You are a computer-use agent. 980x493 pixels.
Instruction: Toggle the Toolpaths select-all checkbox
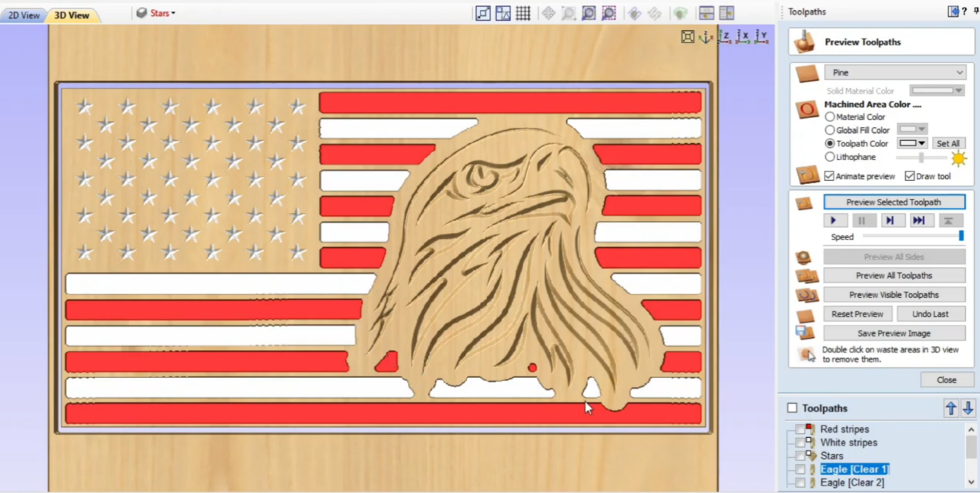(792, 408)
